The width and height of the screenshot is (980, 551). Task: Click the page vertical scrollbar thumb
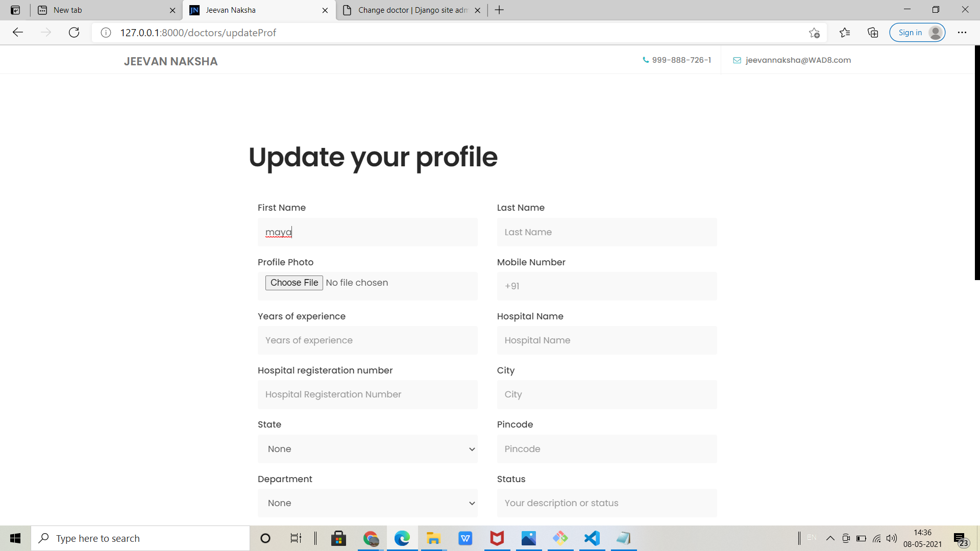point(977,163)
